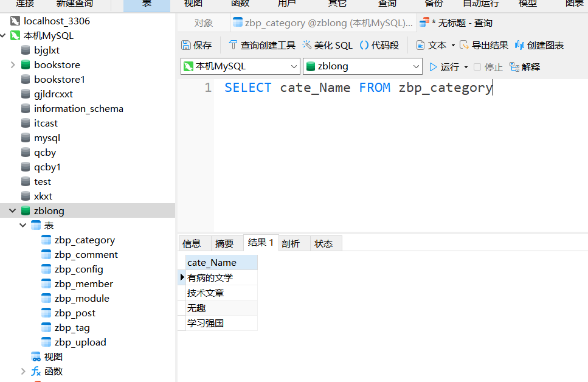Click the 视图 views folder icon
The width and height of the screenshot is (588, 382).
[36, 356]
